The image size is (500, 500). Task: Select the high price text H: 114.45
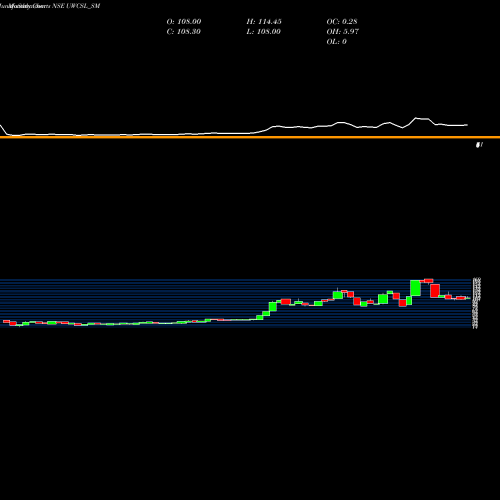point(264,22)
